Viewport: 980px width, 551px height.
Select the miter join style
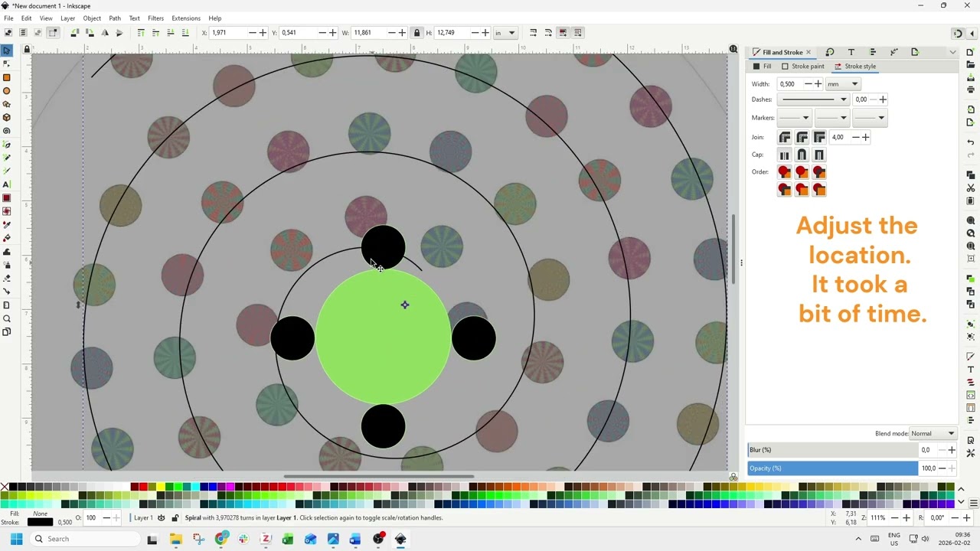point(819,137)
